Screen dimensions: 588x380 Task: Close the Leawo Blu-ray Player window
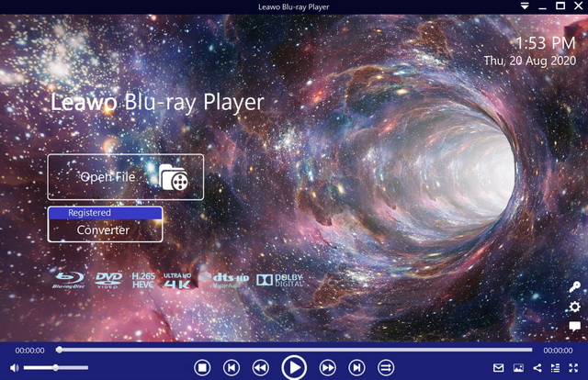pyautogui.click(x=579, y=6)
